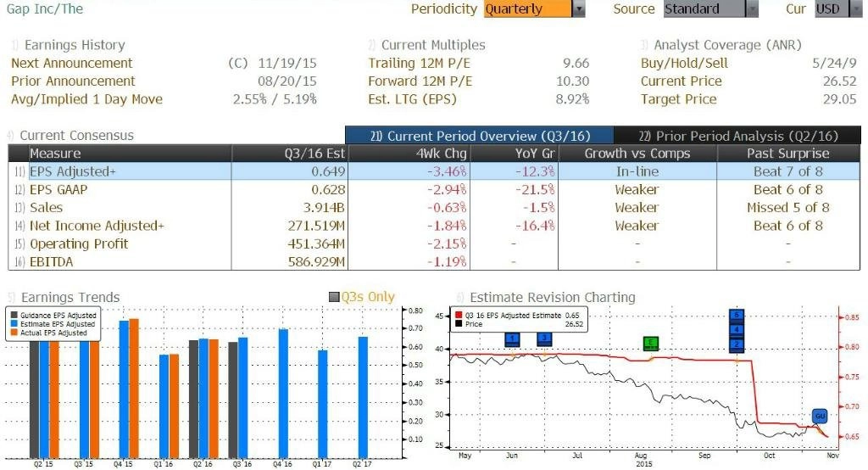Screen dimensions: 868x470
Task: Click the GU guidance marker near November
Action: [x=820, y=416]
